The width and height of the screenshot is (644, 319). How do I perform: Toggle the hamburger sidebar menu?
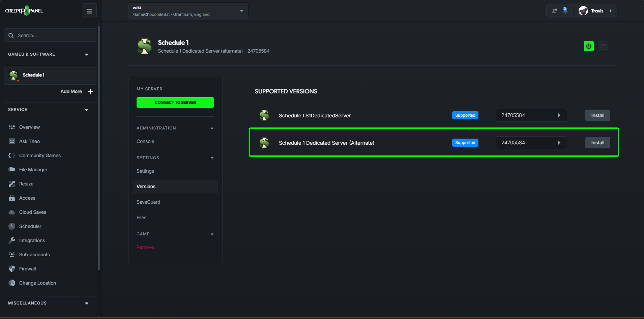pos(89,11)
